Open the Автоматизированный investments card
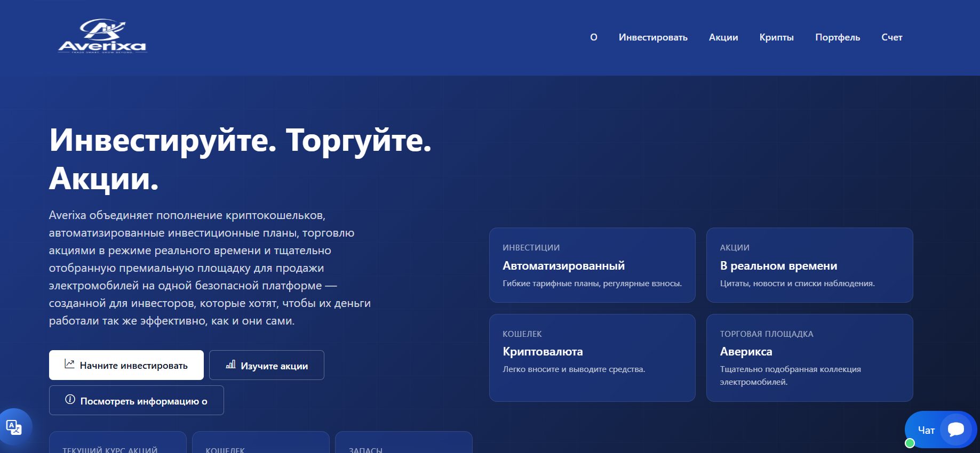980x453 pixels. 592,265
